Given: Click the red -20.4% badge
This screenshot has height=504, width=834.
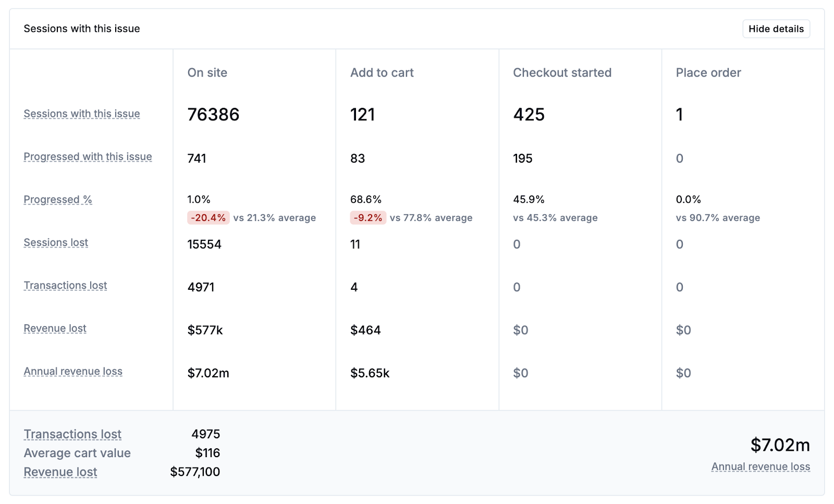Looking at the screenshot, I should point(208,218).
